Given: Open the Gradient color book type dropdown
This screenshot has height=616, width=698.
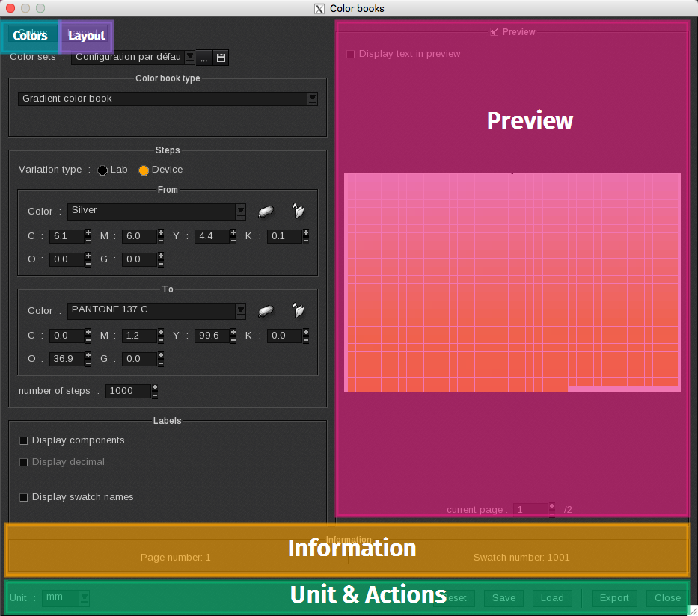Looking at the screenshot, I should click(313, 98).
